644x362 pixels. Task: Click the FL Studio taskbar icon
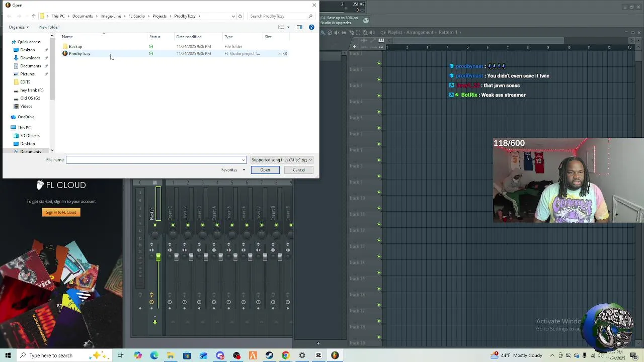(335, 355)
